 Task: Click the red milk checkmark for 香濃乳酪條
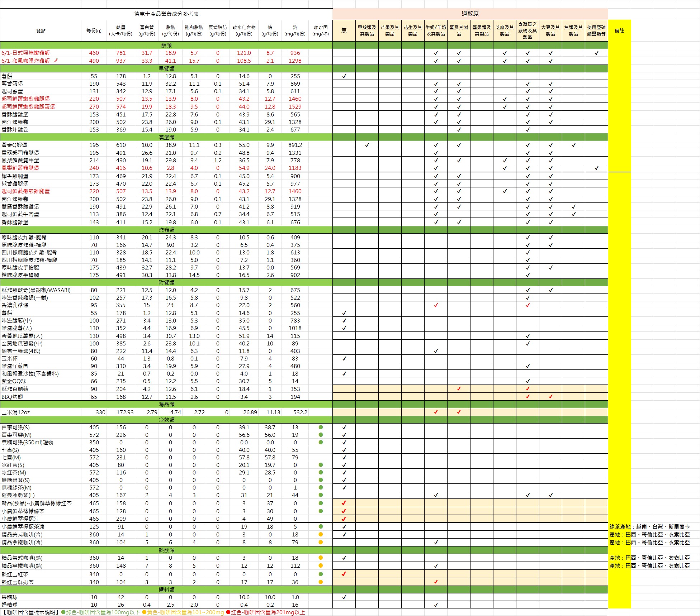(436, 305)
